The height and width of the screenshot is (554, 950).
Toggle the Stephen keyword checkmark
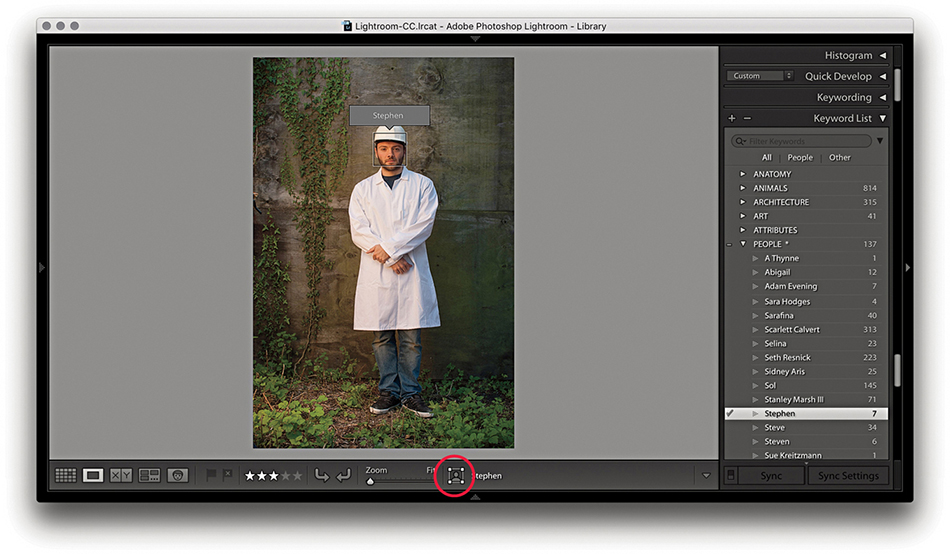pyautogui.click(x=731, y=413)
